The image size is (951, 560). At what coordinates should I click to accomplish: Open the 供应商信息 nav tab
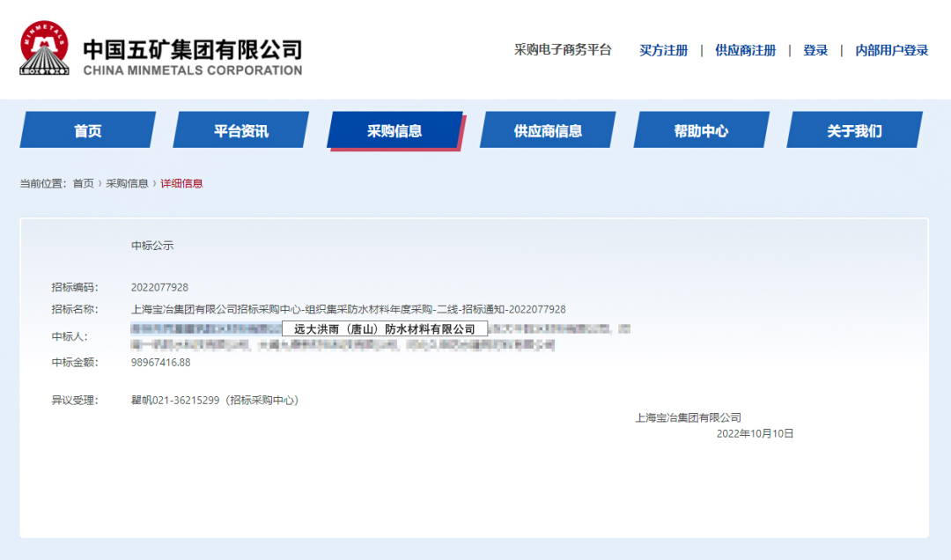click(x=548, y=129)
